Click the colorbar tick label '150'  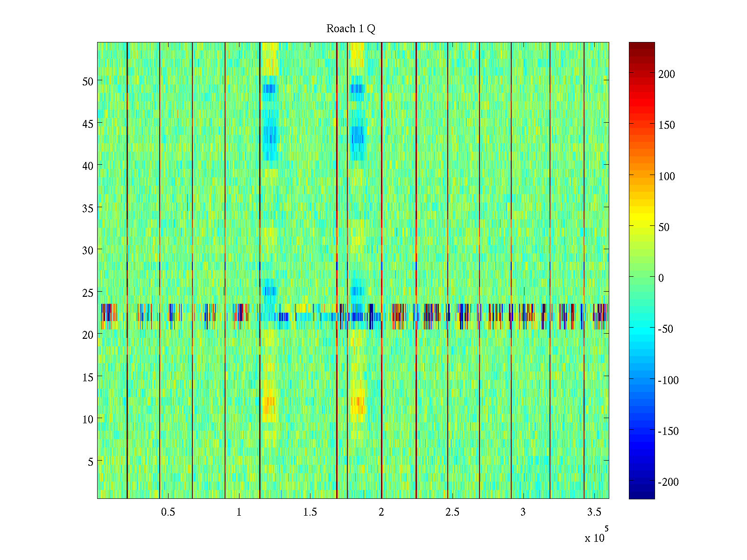[x=666, y=125]
